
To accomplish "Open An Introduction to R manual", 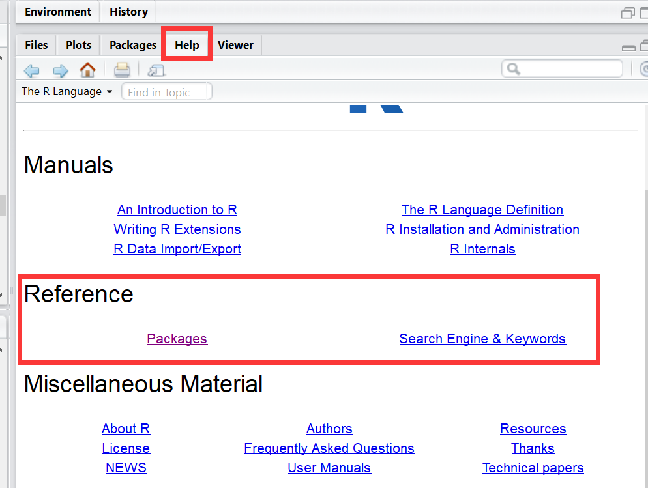I will [x=177, y=210].
